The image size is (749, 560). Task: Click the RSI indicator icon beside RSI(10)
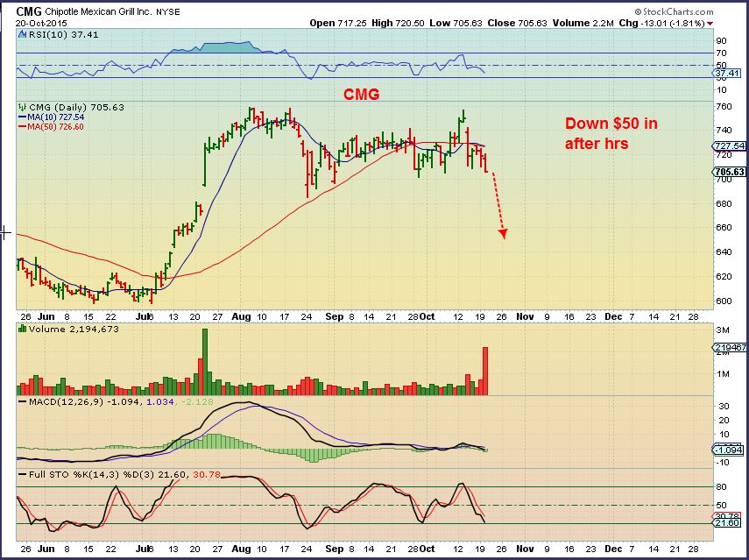pos(22,34)
